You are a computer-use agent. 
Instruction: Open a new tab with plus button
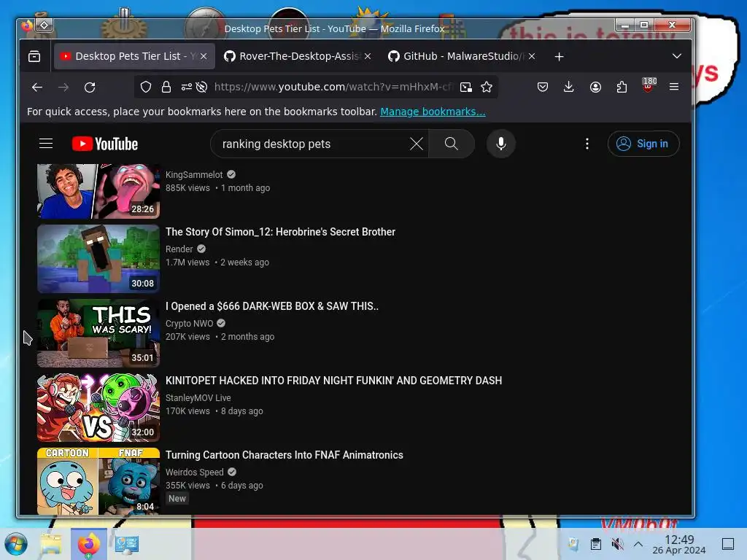560,57
